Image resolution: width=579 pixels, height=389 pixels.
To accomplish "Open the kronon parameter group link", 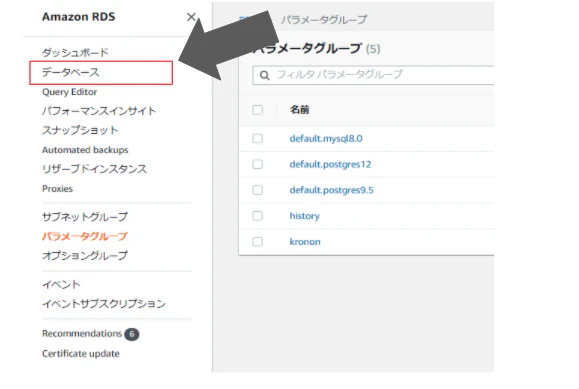I will (x=305, y=242).
